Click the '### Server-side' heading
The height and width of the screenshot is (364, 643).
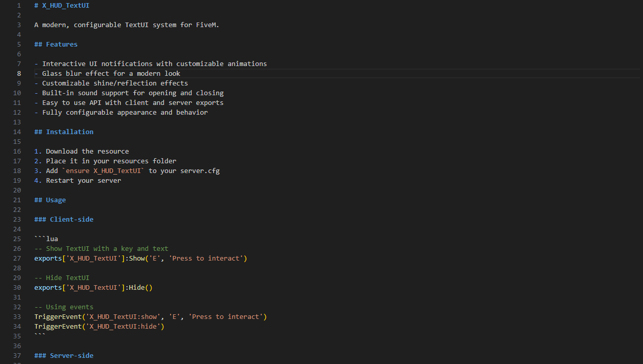(x=64, y=355)
